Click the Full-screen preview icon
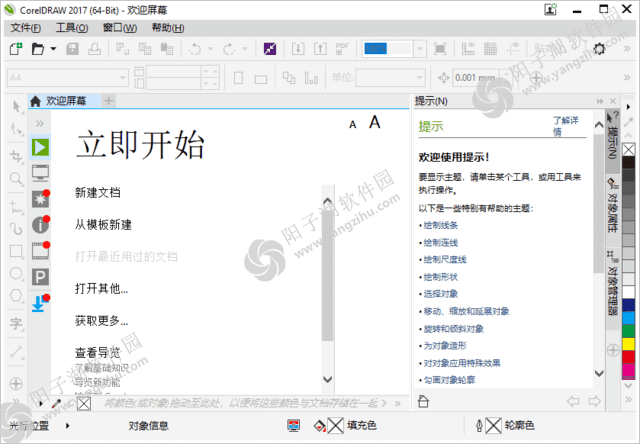The height and width of the screenshot is (444, 640). pyautogui.click(x=440, y=49)
